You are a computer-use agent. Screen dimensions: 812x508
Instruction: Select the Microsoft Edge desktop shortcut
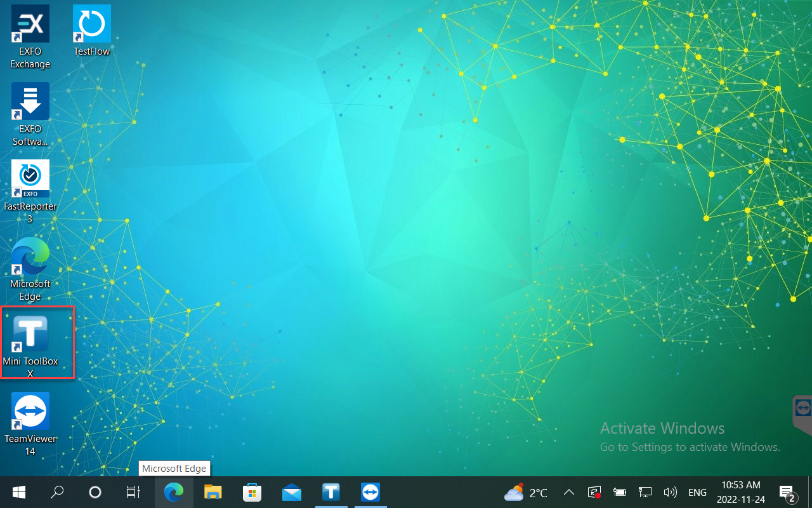point(30,270)
